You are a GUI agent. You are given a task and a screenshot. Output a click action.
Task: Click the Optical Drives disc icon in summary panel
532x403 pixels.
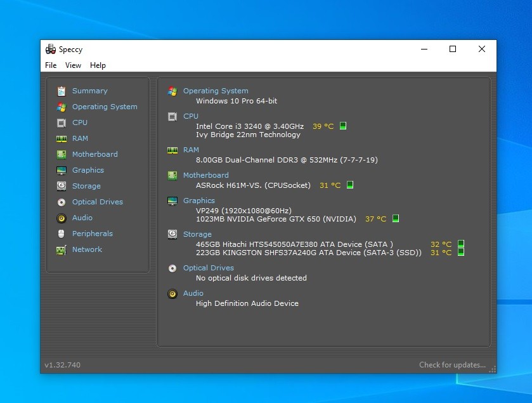[172, 268]
